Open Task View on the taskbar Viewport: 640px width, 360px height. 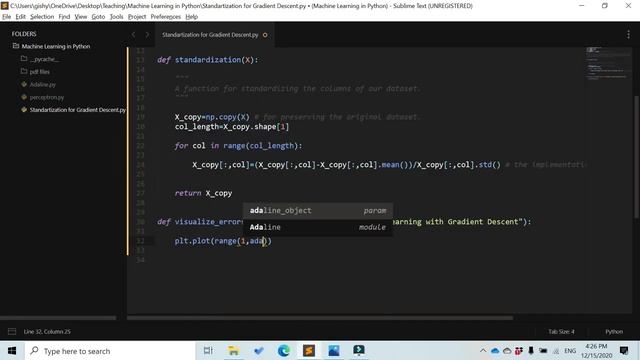coord(208,351)
